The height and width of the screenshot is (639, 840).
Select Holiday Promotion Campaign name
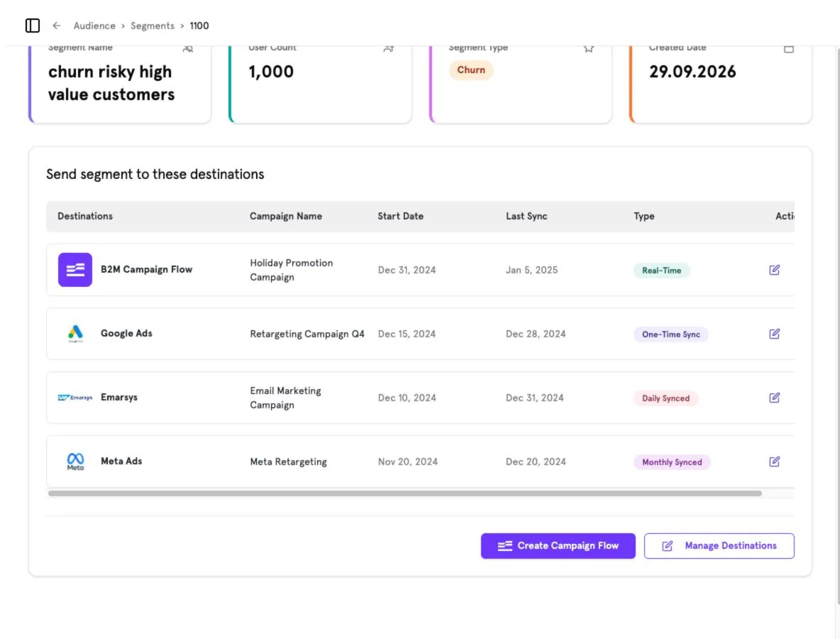pyautogui.click(x=292, y=270)
